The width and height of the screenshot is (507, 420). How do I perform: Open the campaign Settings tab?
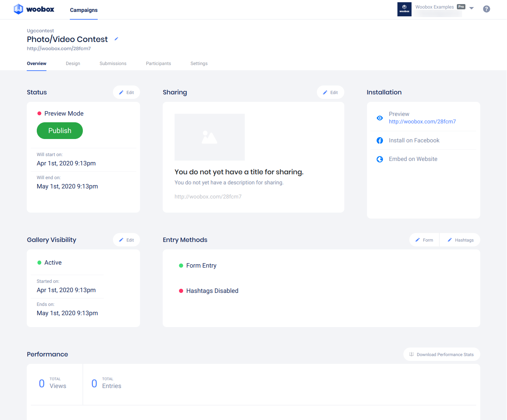point(199,64)
